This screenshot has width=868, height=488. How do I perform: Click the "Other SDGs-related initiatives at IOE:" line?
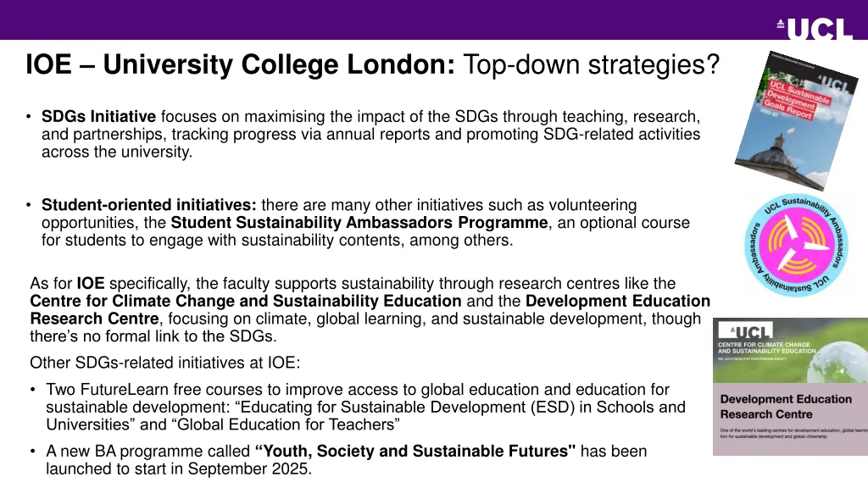[x=164, y=363]
